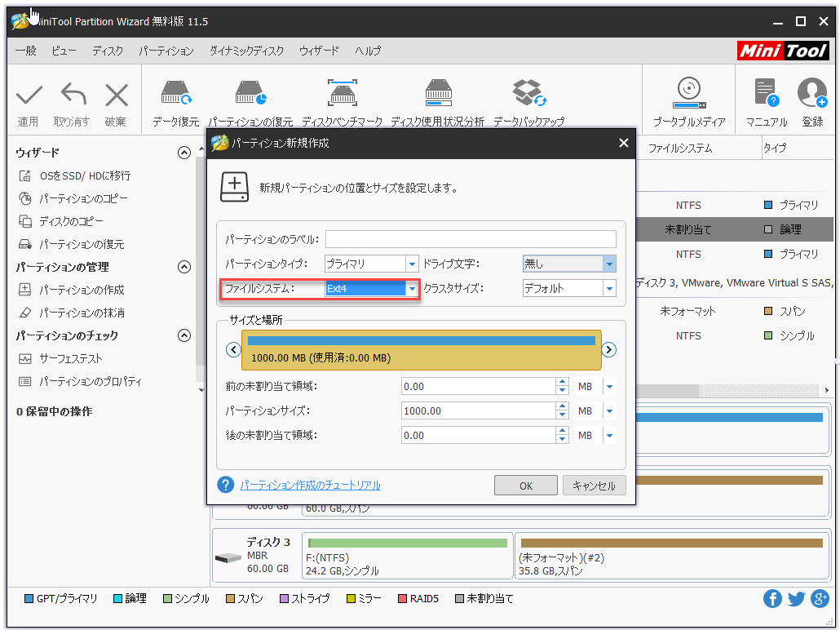Open the View (ビュー) menu
Image resolution: width=840 pixels, height=630 pixels.
64,51
